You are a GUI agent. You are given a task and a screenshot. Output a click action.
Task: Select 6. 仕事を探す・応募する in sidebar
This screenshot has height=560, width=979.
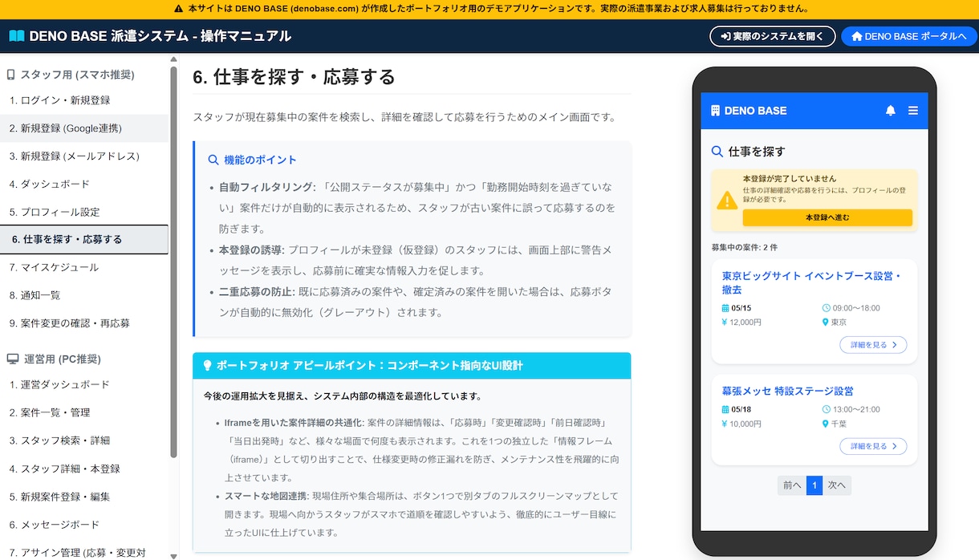[84, 239]
